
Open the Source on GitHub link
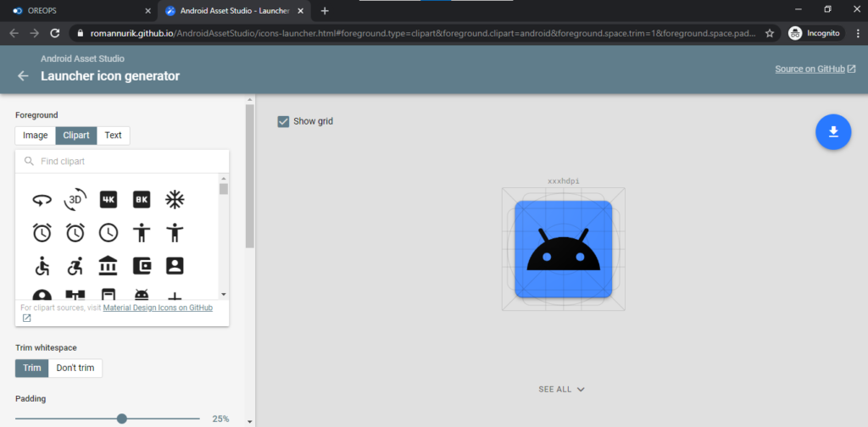(810, 69)
